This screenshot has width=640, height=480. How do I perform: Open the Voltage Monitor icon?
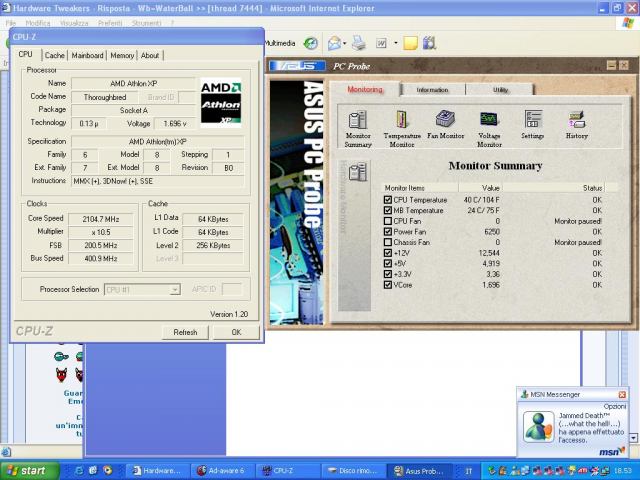pos(489,129)
